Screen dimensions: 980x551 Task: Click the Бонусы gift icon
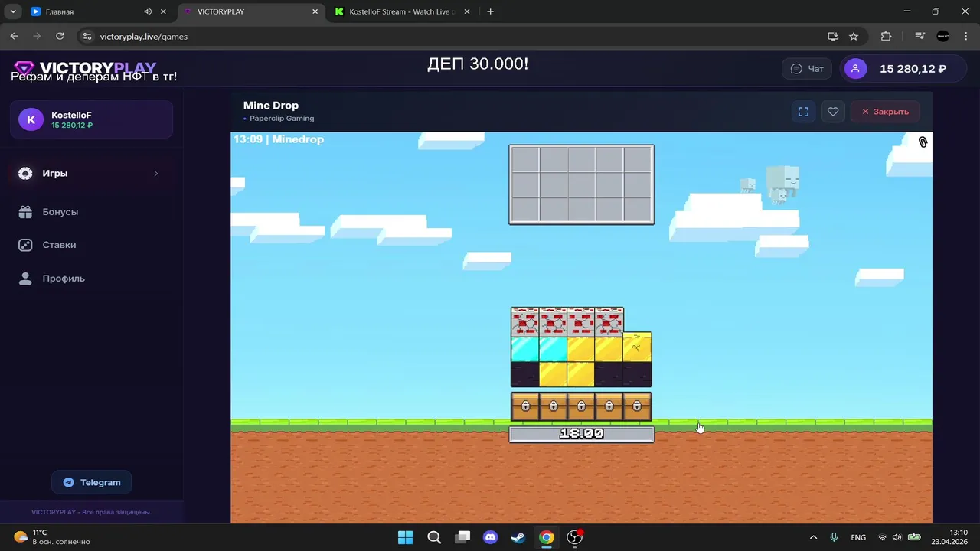click(25, 212)
